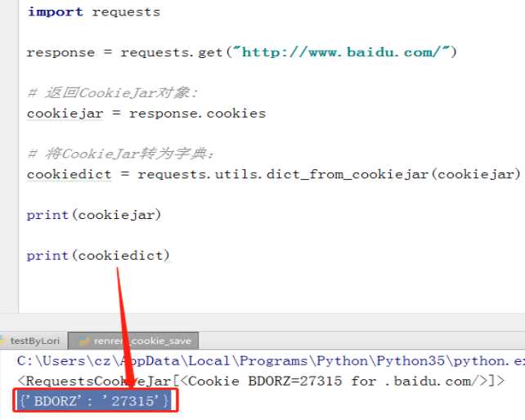Click response.cookies in the code
This screenshot has height=420, width=525.
click(x=197, y=114)
